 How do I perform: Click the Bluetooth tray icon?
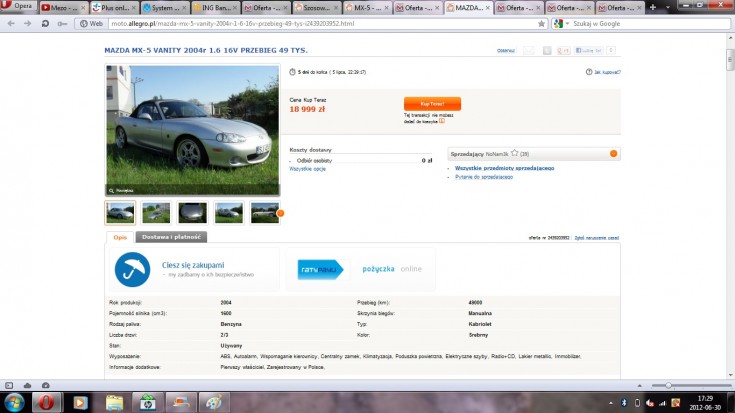pos(624,403)
